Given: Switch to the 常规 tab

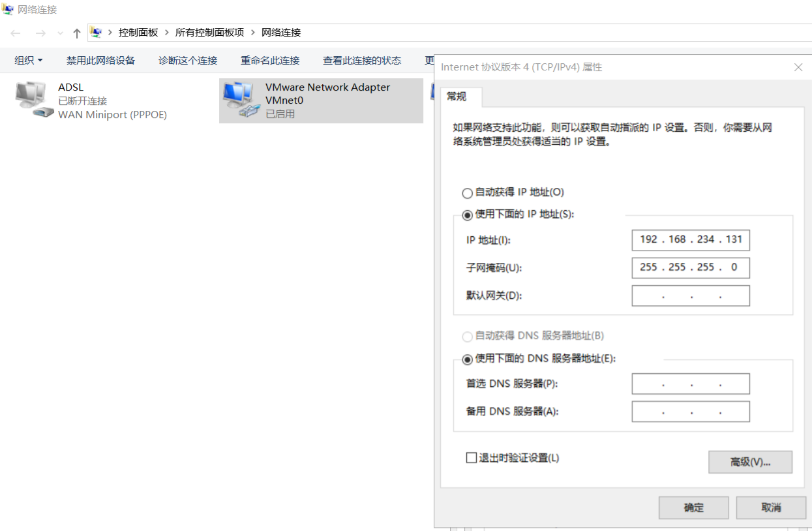Looking at the screenshot, I should 457,97.
